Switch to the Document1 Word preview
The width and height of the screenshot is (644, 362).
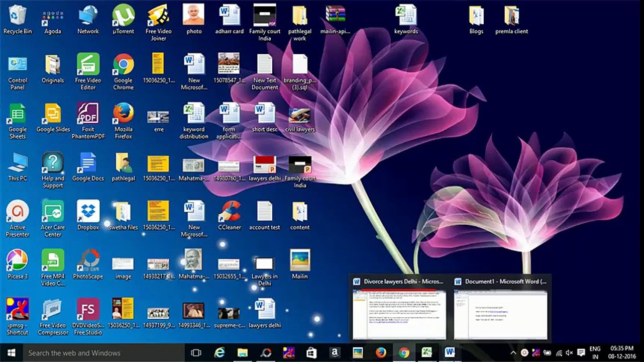tap(501, 308)
